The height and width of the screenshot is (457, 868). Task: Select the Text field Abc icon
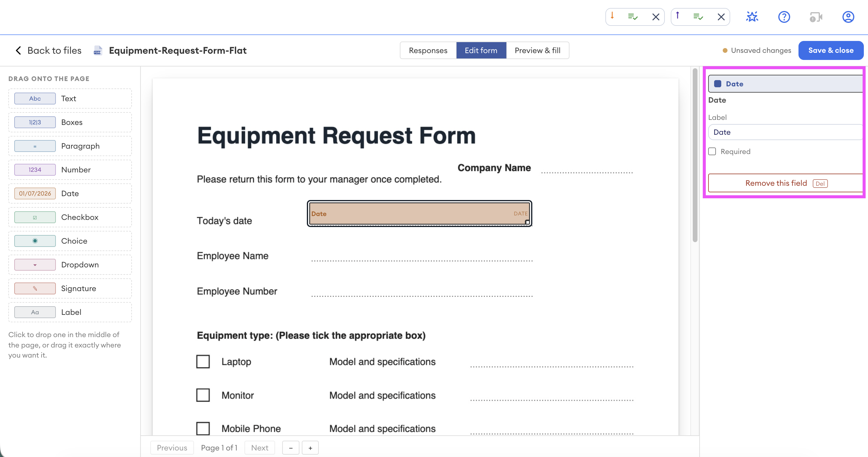[35, 99]
